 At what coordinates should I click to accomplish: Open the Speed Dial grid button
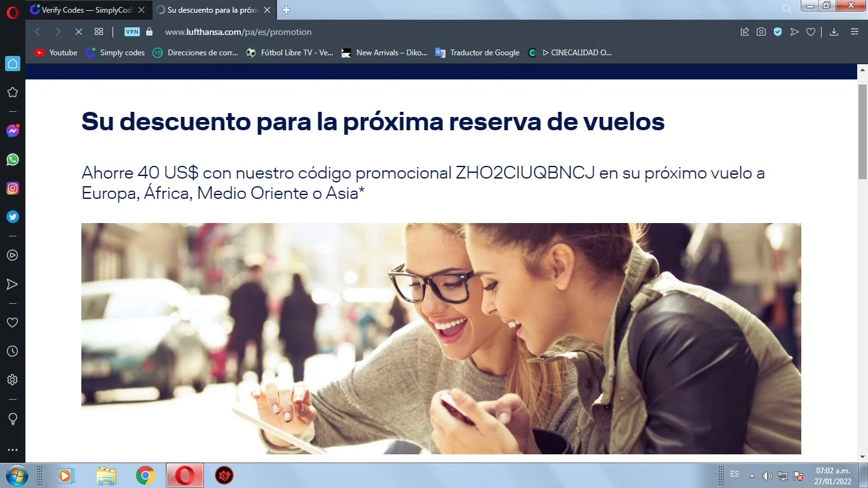click(x=98, y=32)
